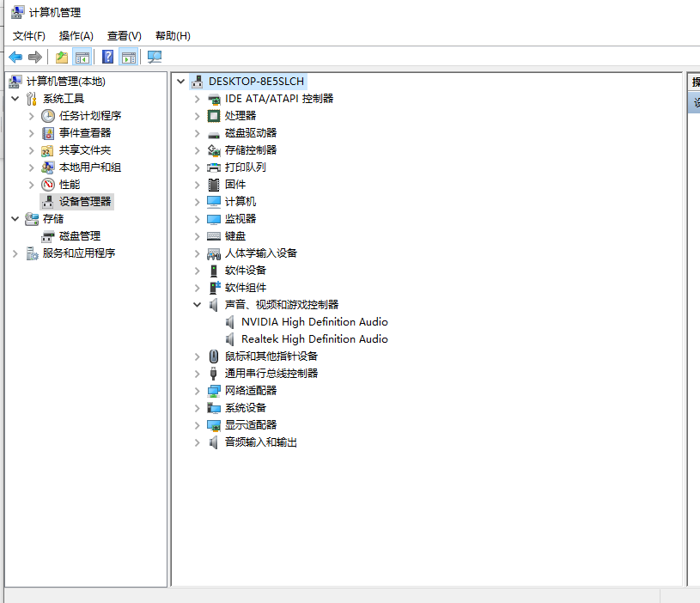The image size is (700, 603).
Task: Select the 人体学输入设备 icon
Action: [214, 253]
